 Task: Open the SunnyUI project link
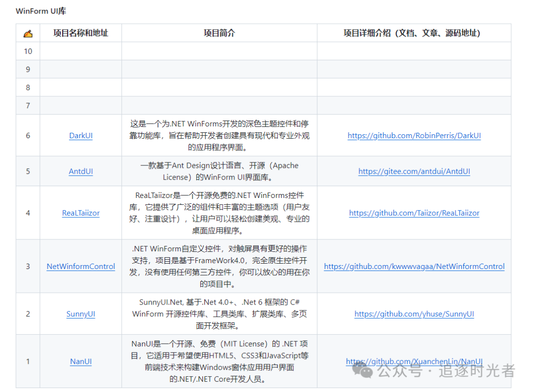[80, 314]
